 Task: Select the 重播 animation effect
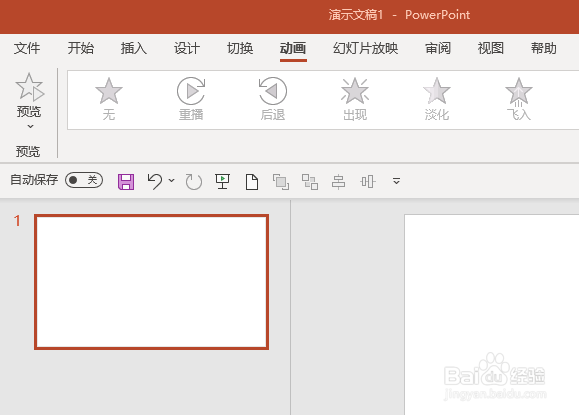tap(191, 99)
